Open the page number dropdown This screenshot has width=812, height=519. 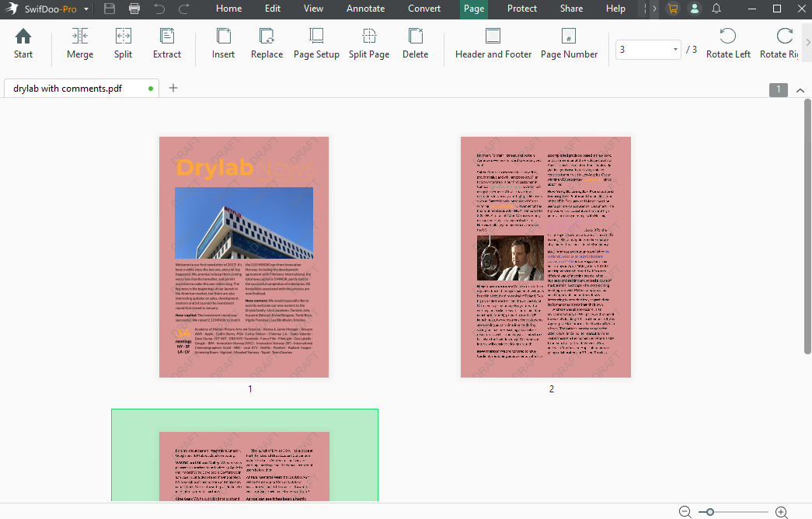coord(675,49)
